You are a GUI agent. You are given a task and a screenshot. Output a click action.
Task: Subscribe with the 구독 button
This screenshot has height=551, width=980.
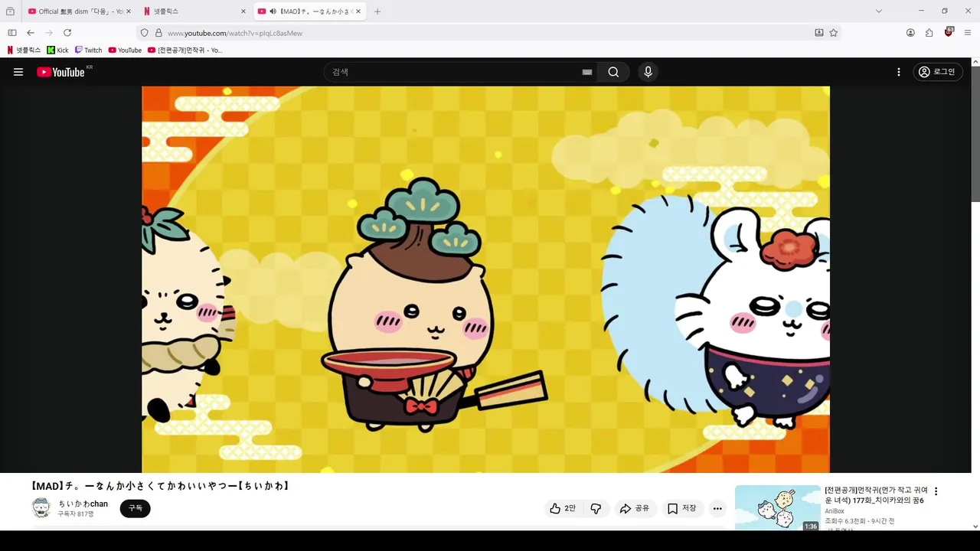point(136,508)
